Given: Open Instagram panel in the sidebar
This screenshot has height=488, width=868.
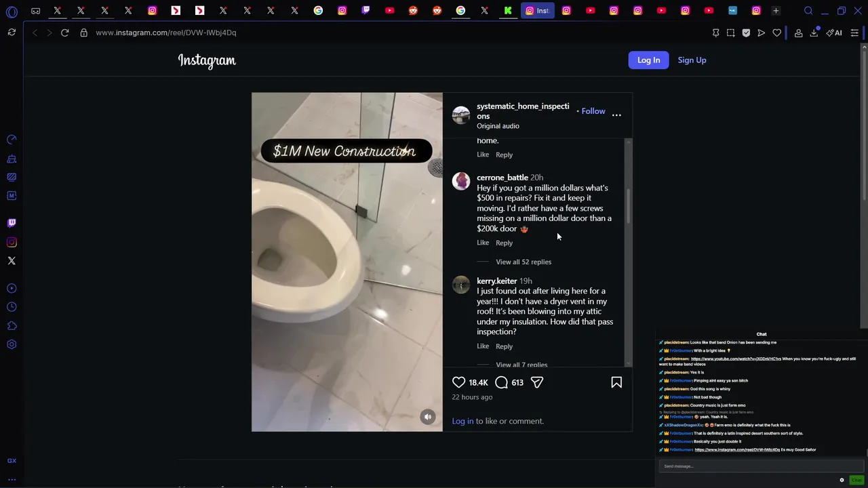Looking at the screenshot, I should click(x=12, y=242).
